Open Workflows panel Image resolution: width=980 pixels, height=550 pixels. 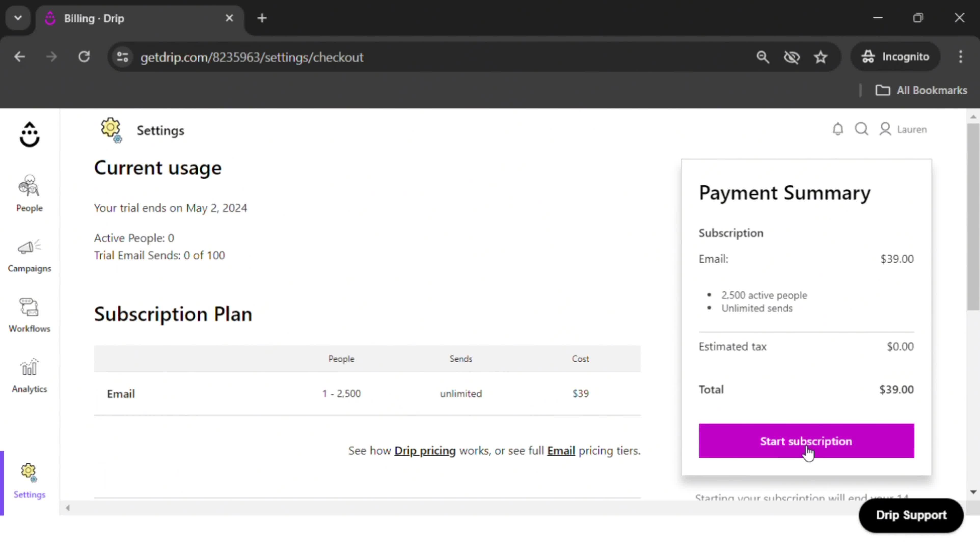[30, 314]
